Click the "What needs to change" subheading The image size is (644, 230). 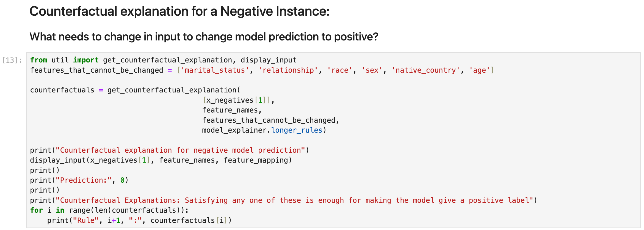[204, 37]
